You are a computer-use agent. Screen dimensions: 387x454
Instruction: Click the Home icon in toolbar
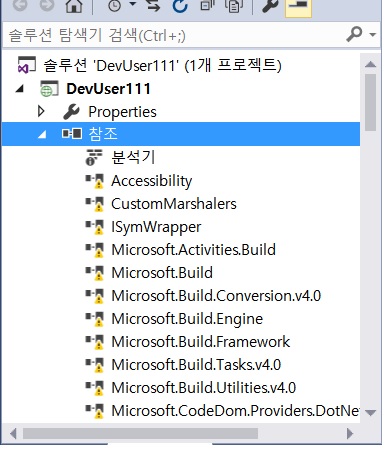74,6
